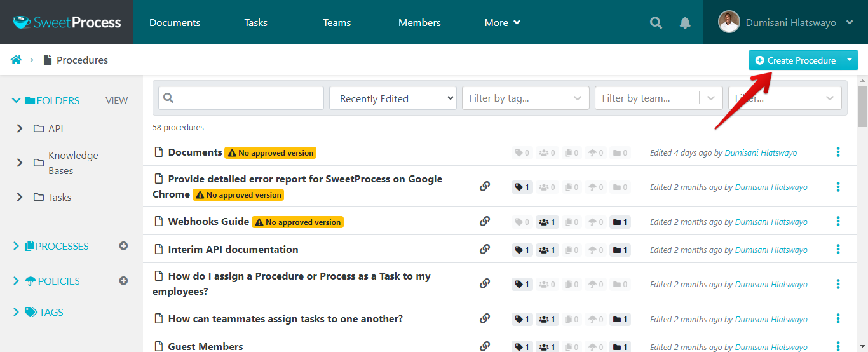Click link icon on How can teammates assign row
This screenshot has width=868, height=352.
(485, 318)
